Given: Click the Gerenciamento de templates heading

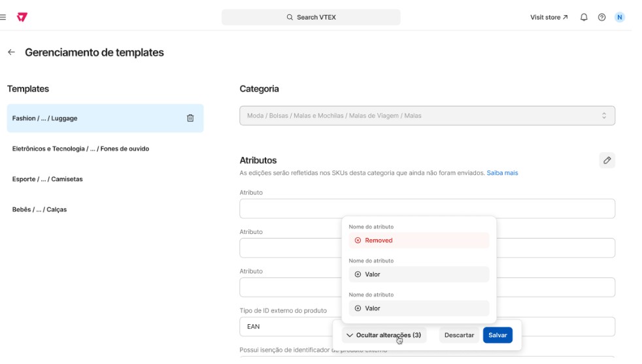Looking at the screenshot, I should pyautogui.click(x=96, y=53).
